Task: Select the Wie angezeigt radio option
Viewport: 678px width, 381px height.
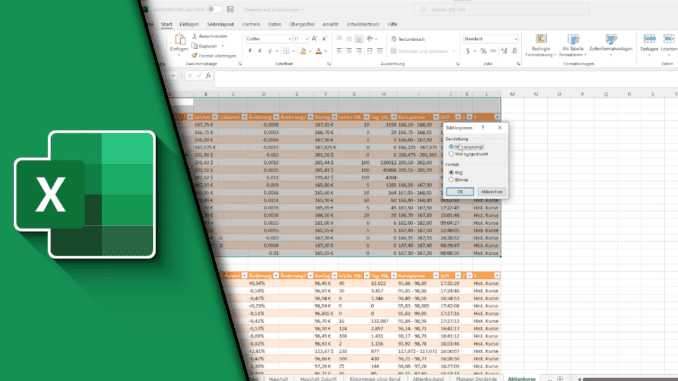Action: click(x=451, y=147)
